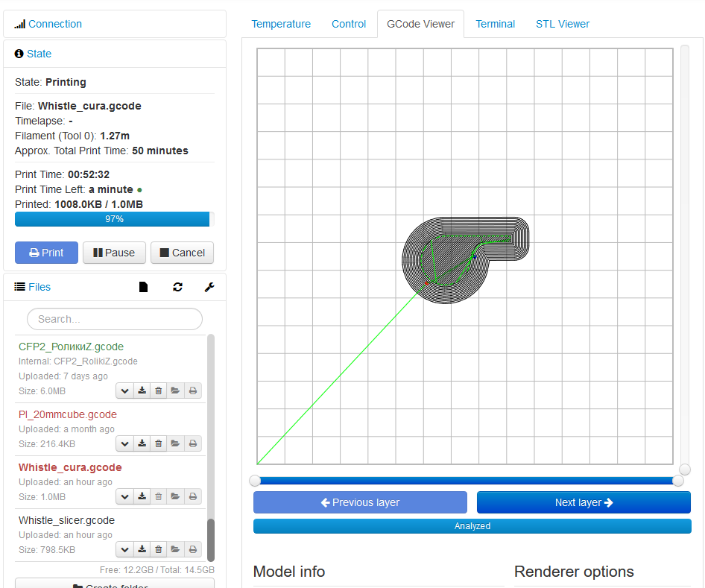Pause the current print
The height and width of the screenshot is (588, 705).
coord(114,253)
